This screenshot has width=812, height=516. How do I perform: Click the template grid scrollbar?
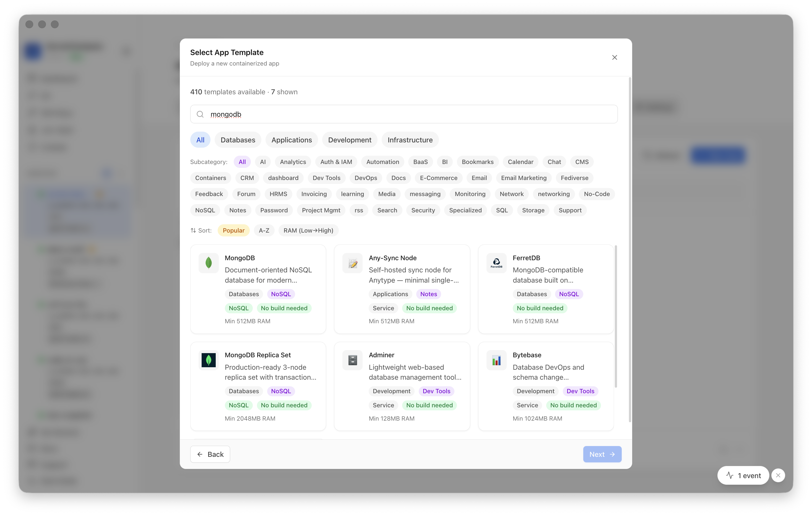616,316
